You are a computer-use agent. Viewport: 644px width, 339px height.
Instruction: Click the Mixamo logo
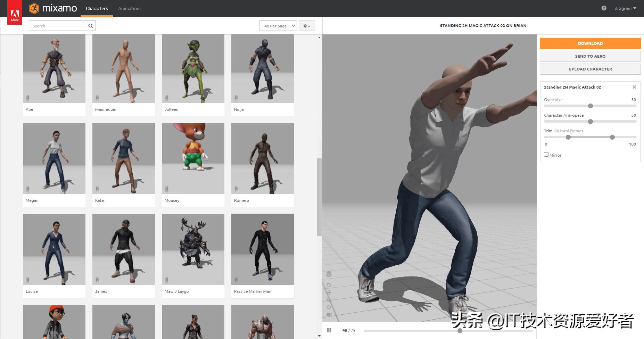click(x=53, y=8)
